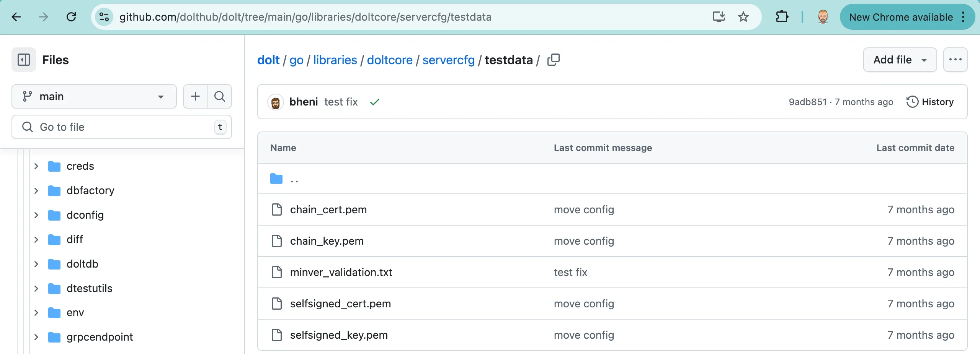Open the Add file dropdown
The height and width of the screenshot is (354, 980).
(900, 60)
